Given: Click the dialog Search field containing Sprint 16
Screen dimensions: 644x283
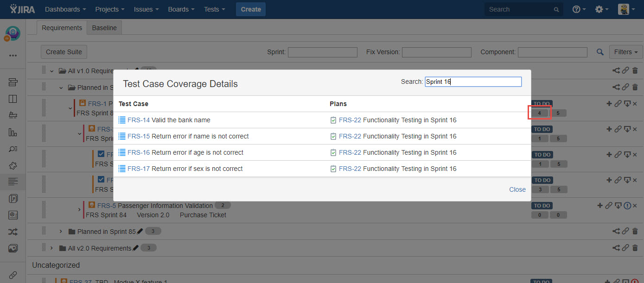Looking at the screenshot, I should pos(473,82).
